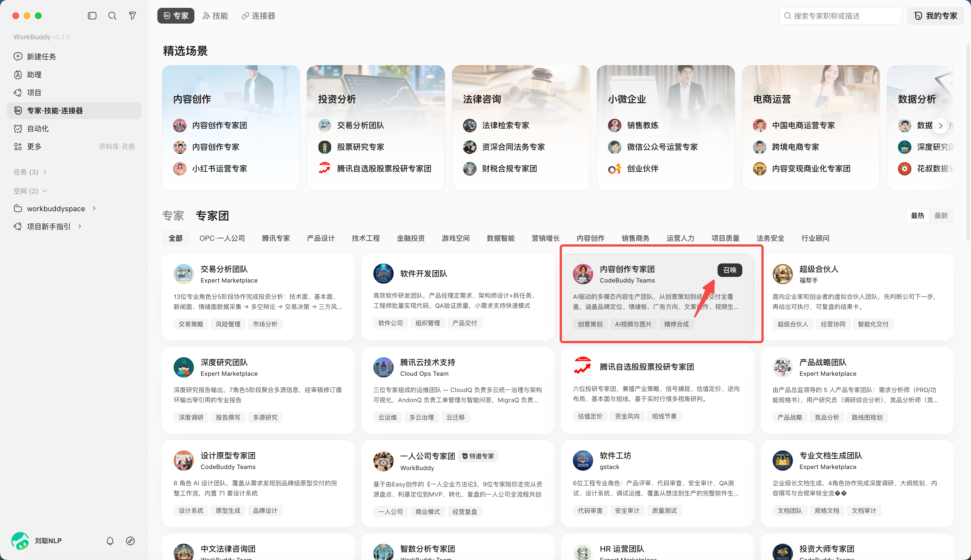
Task: Filter by 腾讯专家 category
Action: click(x=276, y=238)
